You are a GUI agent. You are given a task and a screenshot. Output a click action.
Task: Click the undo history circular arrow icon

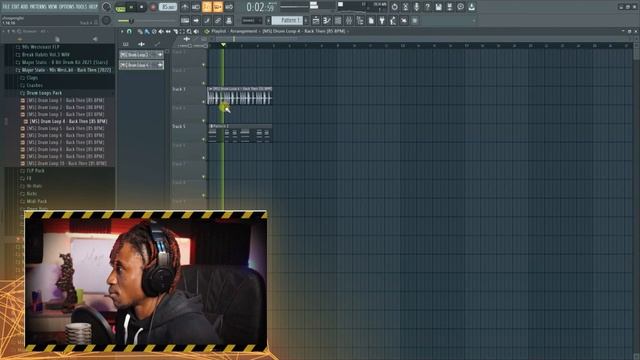point(394,7)
